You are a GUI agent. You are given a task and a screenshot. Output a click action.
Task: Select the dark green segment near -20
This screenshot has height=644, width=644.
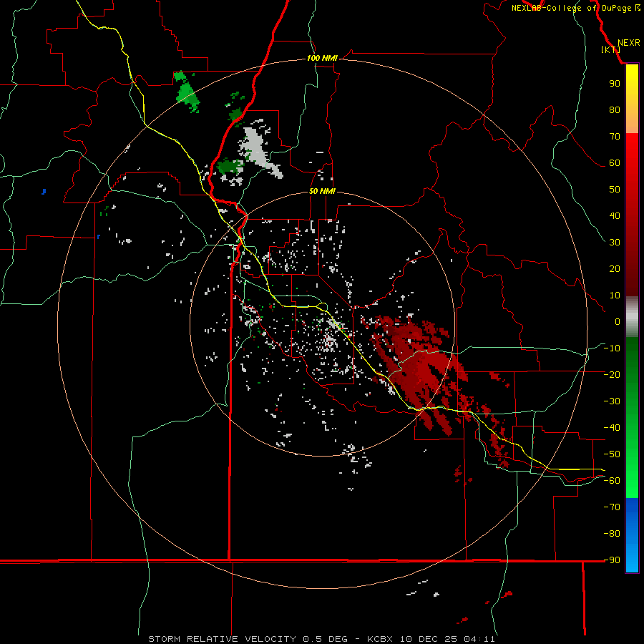[x=632, y=370]
